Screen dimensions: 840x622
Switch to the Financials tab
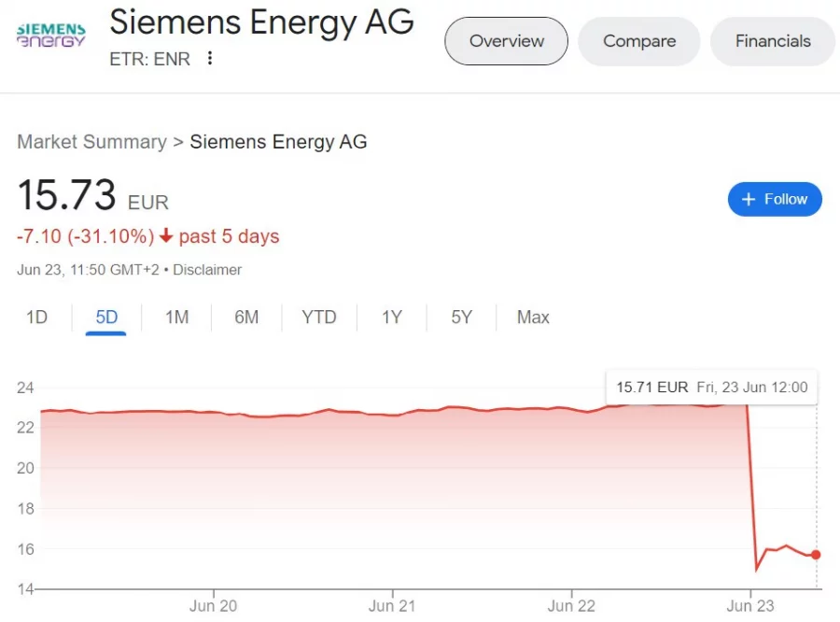pos(773,41)
